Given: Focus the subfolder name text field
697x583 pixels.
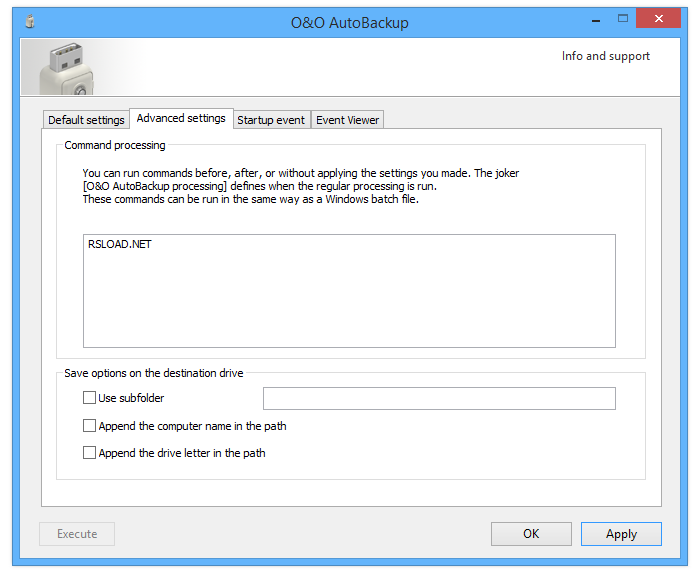Looking at the screenshot, I should click(x=438, y=398).
